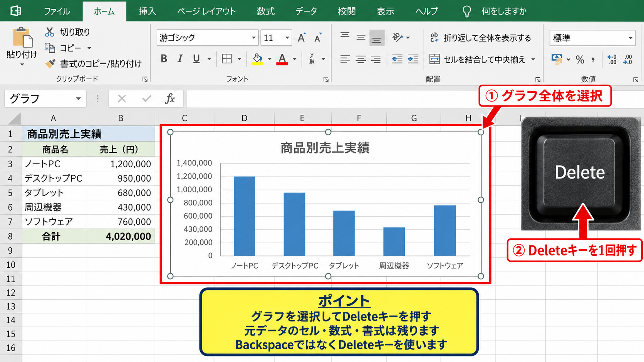The width and height of the screenshot is (644, 362).
Task: Toggle Underline formatting
Action: point(196,59)
